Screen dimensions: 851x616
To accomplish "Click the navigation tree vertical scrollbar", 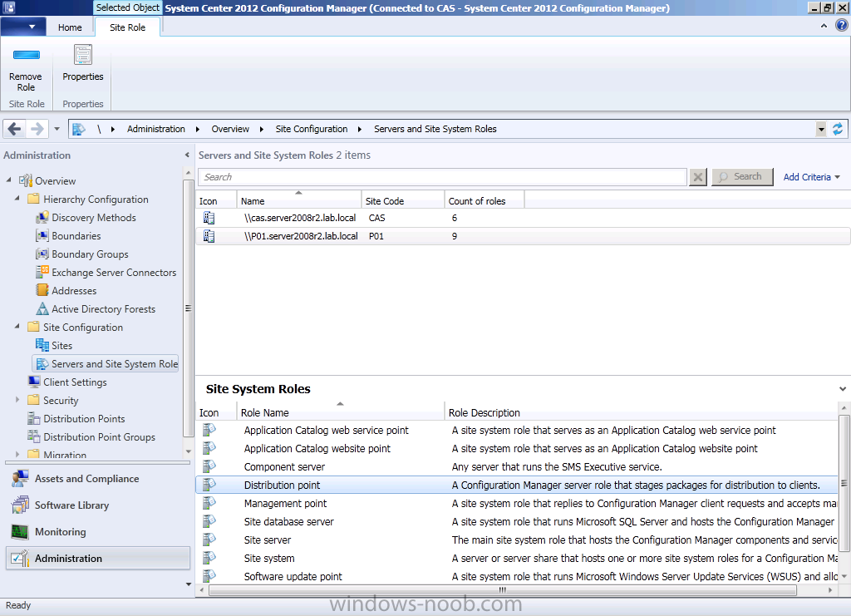I will pos(189,308).
